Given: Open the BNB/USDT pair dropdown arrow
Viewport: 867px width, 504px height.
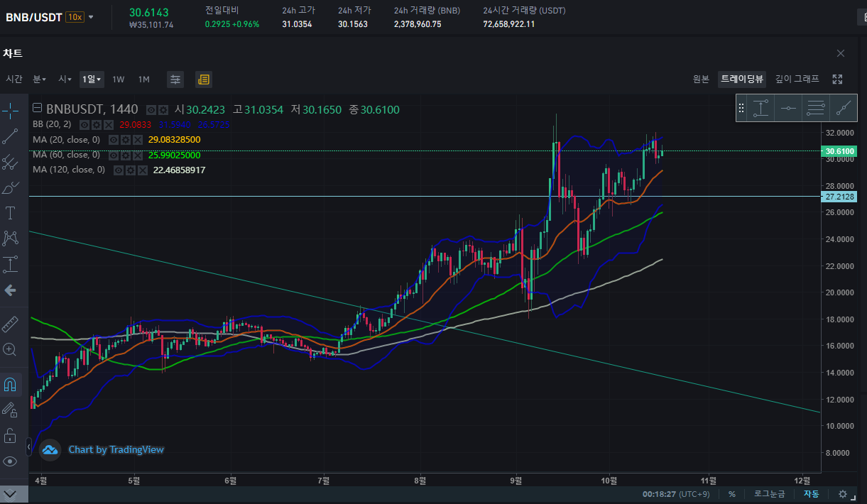Looking at the screenshot, I should 91,17.
